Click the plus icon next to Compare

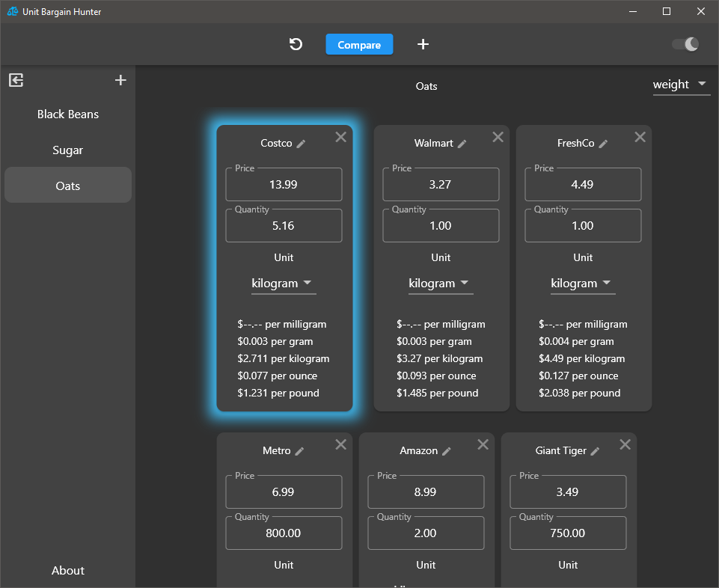coord(423,44)
